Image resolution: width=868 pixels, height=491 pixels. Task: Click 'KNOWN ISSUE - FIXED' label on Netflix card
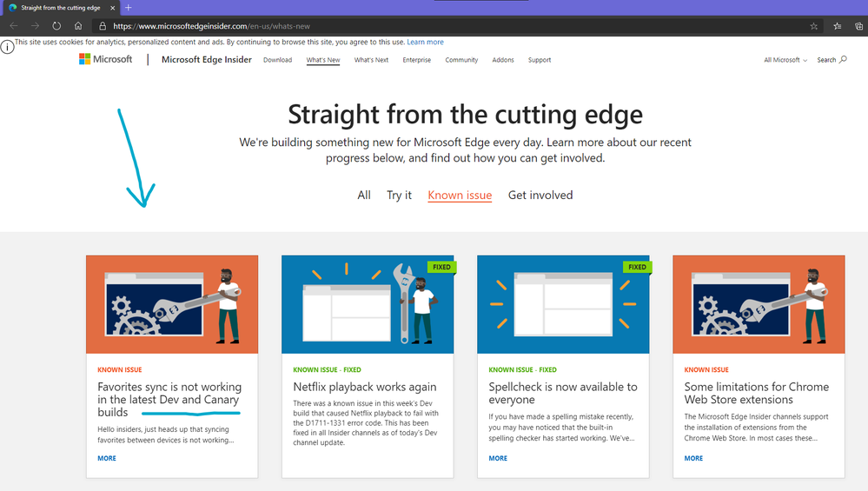(x=328, y=370)
